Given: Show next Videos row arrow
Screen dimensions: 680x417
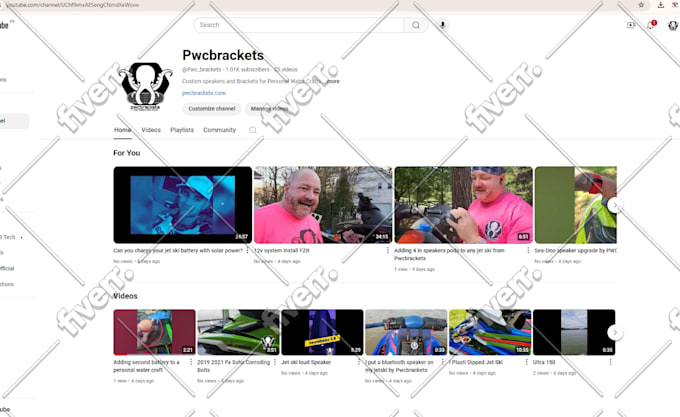Looking at the screenshot, I should tap(615, 332).
